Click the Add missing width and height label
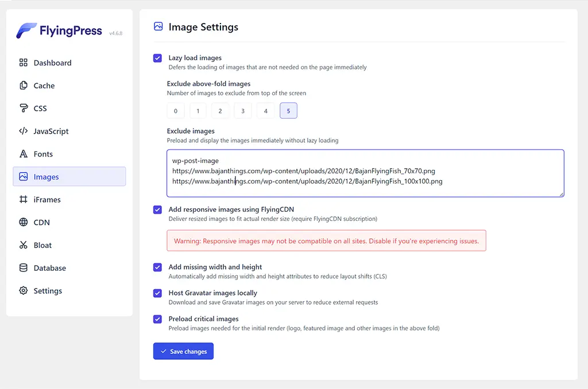 pos(215,267)
